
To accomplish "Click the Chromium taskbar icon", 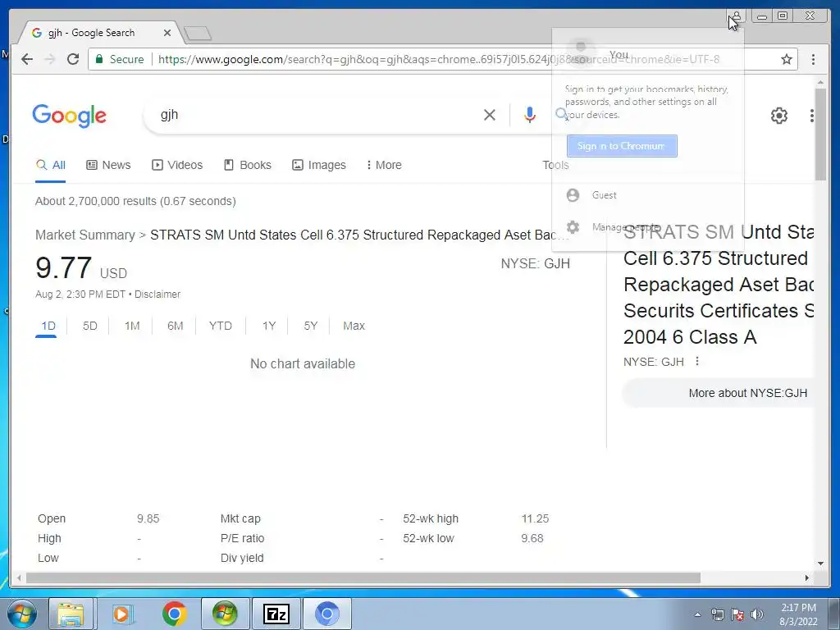I will point(326,614).
